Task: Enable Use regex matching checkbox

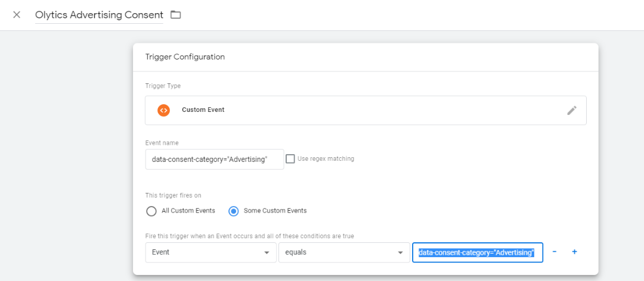Action: tap(290, 159)
